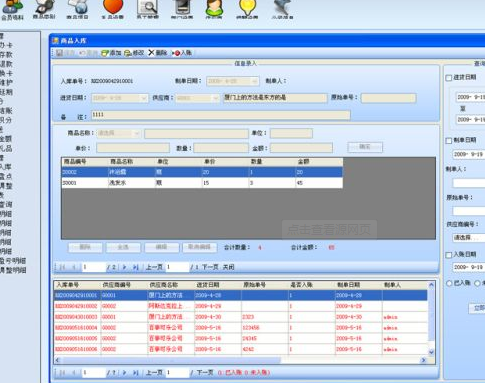Enable the 制单日期 filter checkbox
This screenshot has height=383, width=485.
(x=449, y=140)
